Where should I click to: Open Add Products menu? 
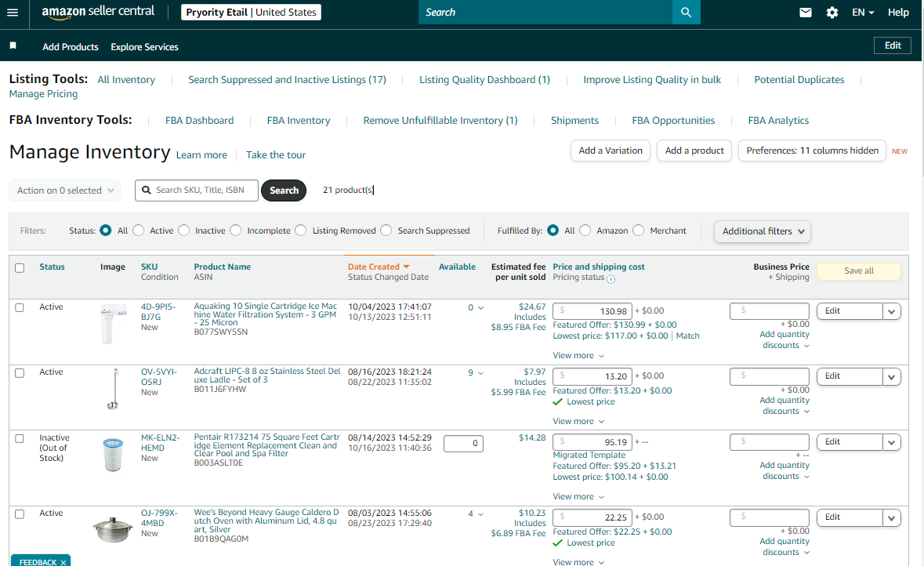pyautogui.click(x=70, y=46)
